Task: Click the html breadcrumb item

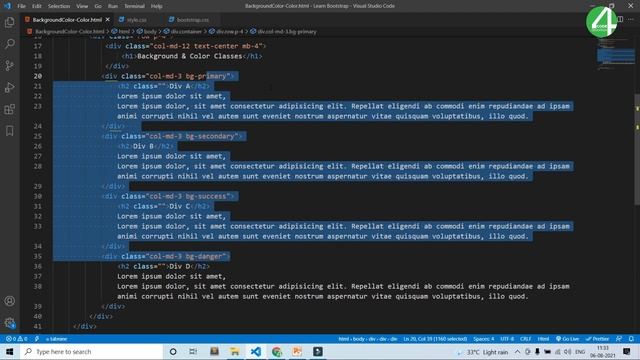Action: [x=124, y=31]
